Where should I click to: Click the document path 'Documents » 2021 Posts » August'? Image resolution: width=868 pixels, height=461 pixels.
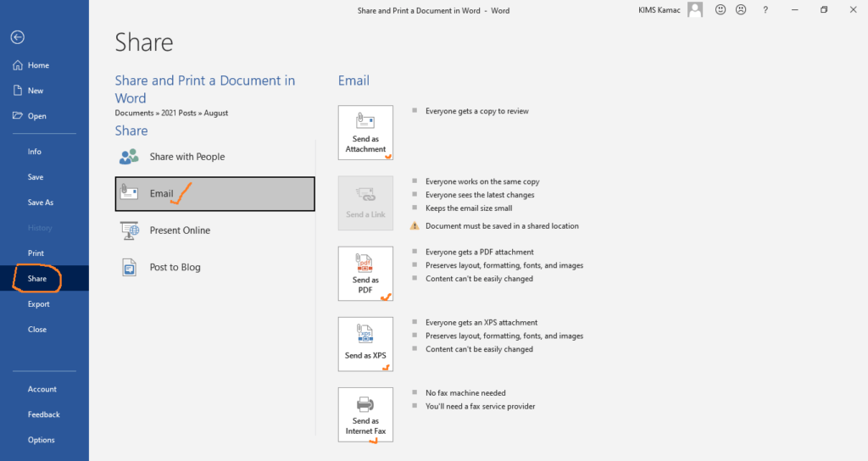(x=171, y=113)
